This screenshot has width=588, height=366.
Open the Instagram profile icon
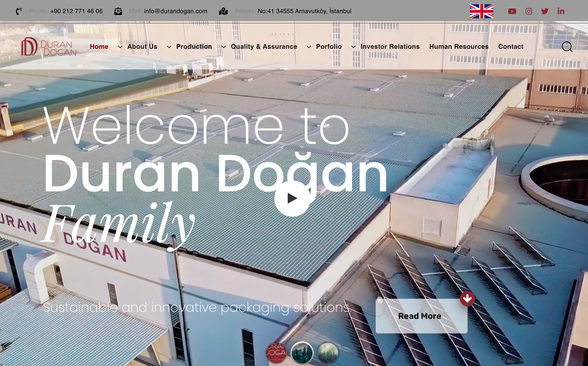[528, 11]
